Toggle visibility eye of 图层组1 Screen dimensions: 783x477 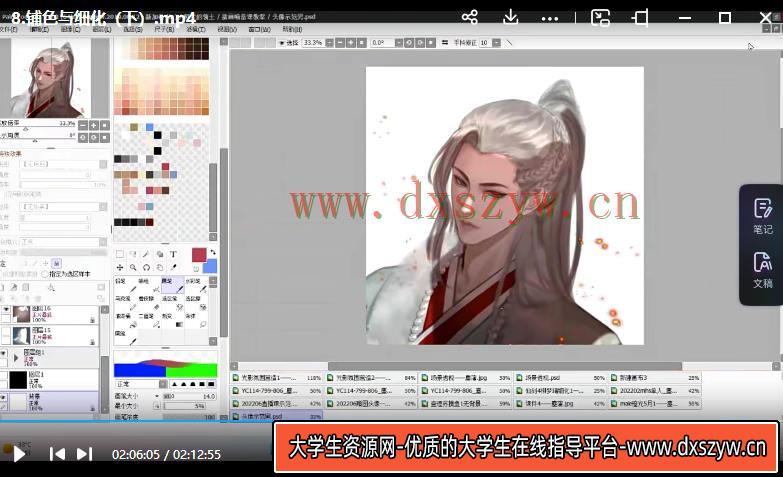4,353
